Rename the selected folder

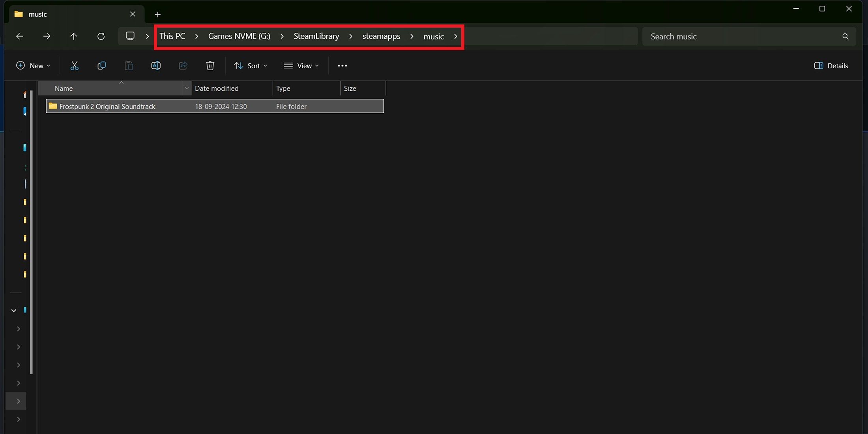(156, 65)
